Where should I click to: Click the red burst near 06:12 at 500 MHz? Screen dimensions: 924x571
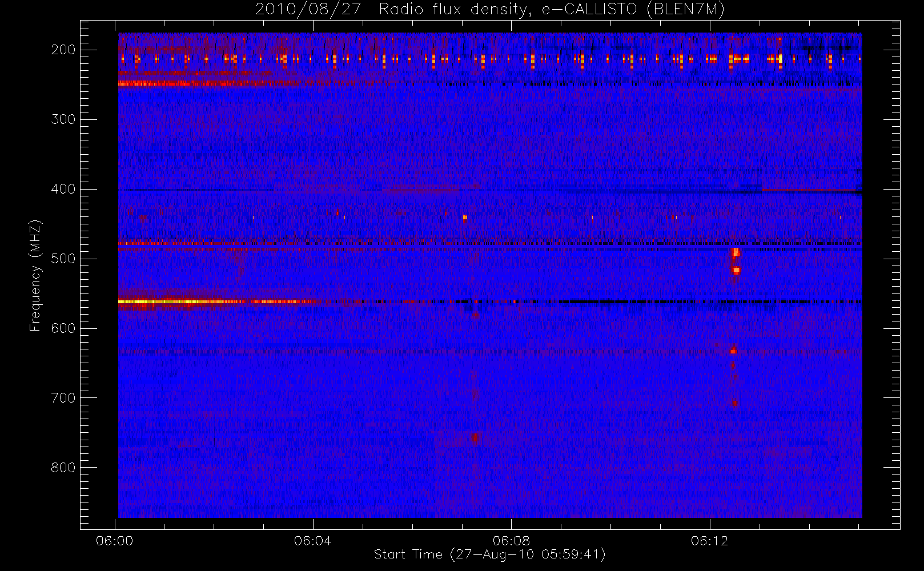pyautogui.click(x=736, y=261)
